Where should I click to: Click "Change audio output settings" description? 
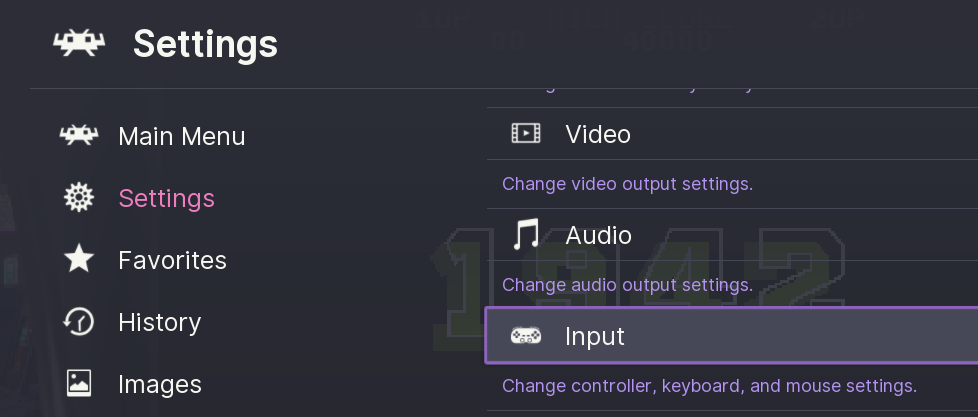click(627, 285)
